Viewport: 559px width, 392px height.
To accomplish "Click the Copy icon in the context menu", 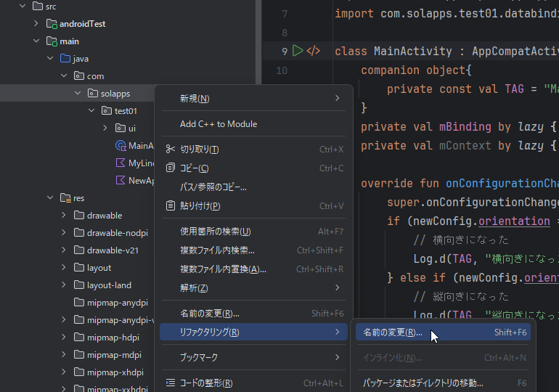I will [171, 168].
